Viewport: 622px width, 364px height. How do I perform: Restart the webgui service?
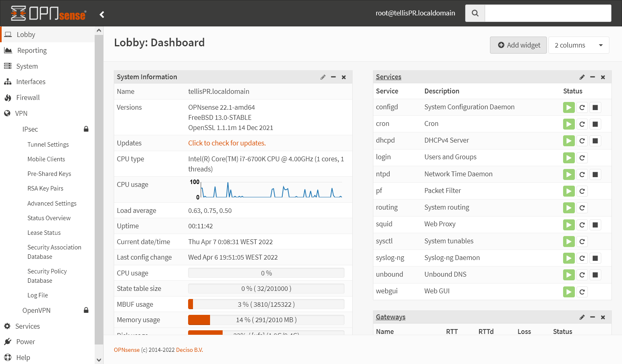pyautogui.click(x=582, y=292)
